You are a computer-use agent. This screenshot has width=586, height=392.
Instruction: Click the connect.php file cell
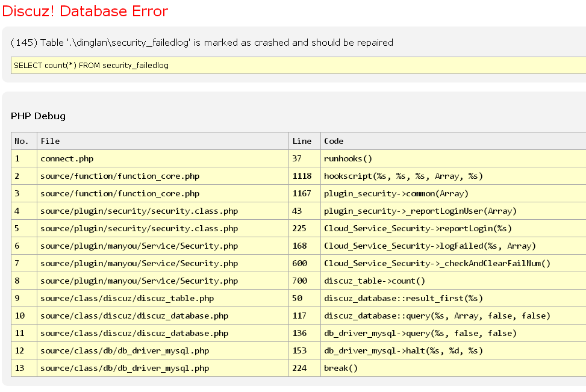click(x=67, y=158)
